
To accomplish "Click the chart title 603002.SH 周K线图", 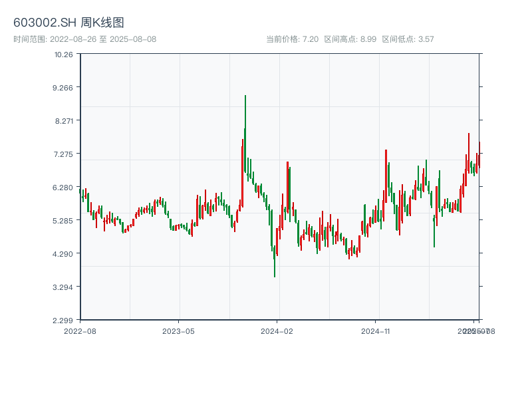I will pos(68,23).
